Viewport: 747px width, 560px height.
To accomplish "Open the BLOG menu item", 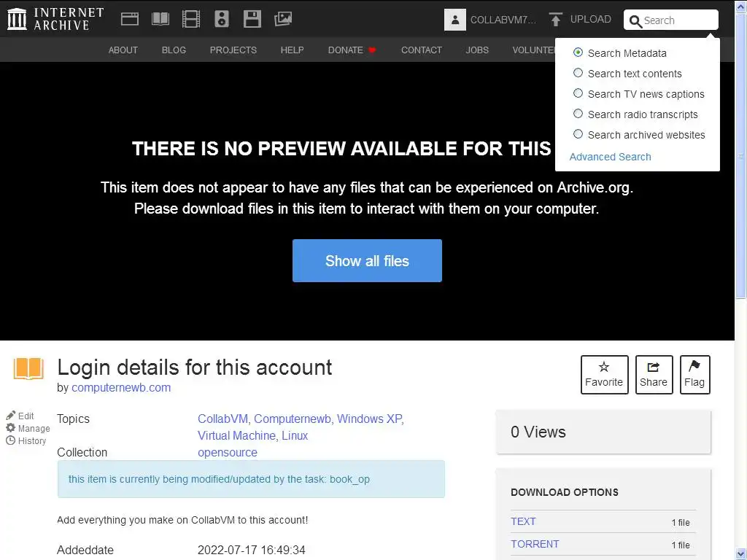I will 174,50.
